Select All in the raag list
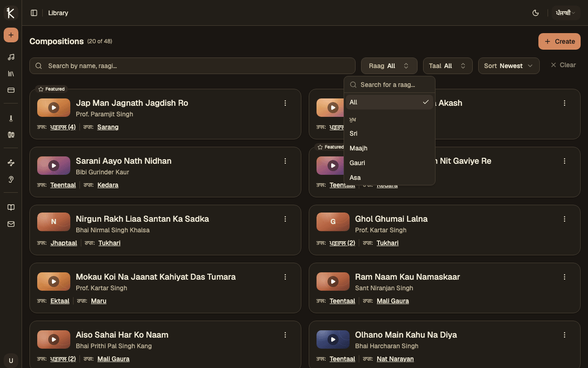The width and height of the screenshot is (588, 368). (x=390, y=102)
